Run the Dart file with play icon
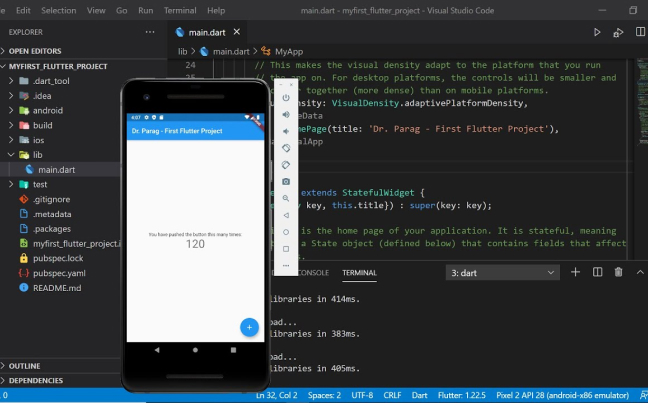The height and width of the screenshot is (403, 648). [597, 32]
